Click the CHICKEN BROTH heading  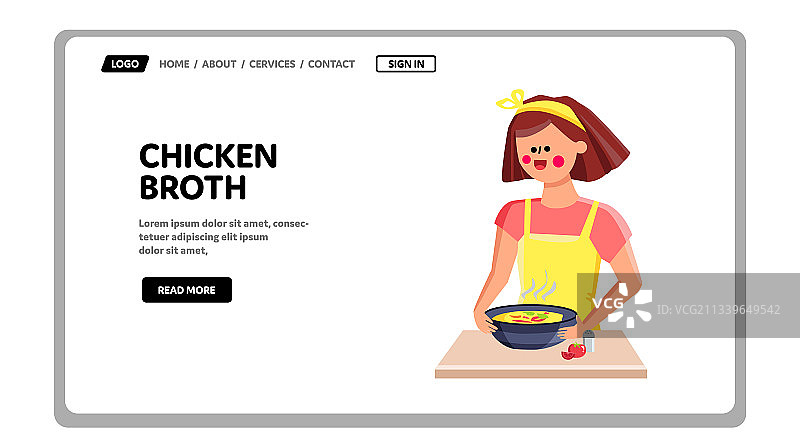point(208,171)
